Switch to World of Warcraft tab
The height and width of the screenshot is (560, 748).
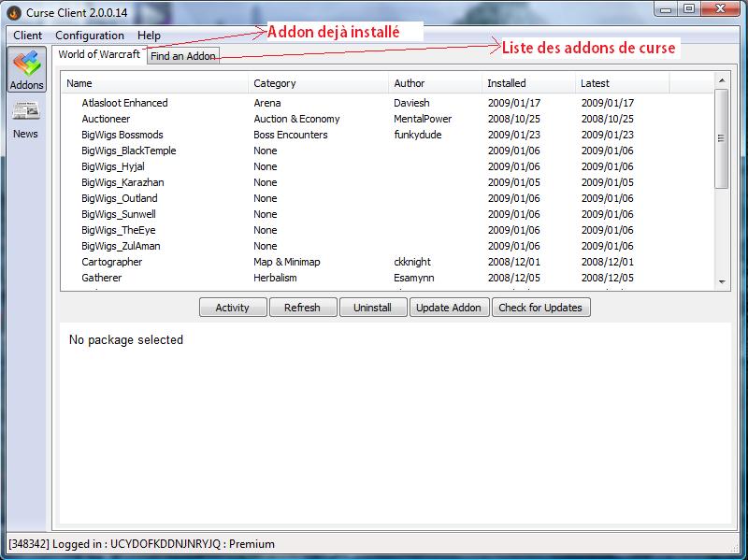coord(99,54)
